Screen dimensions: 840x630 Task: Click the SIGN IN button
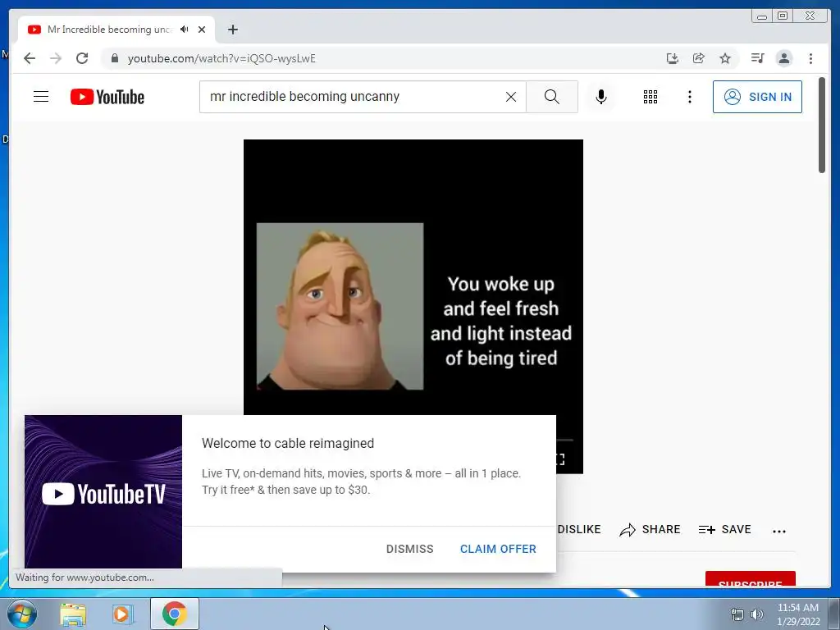point(757,97)
